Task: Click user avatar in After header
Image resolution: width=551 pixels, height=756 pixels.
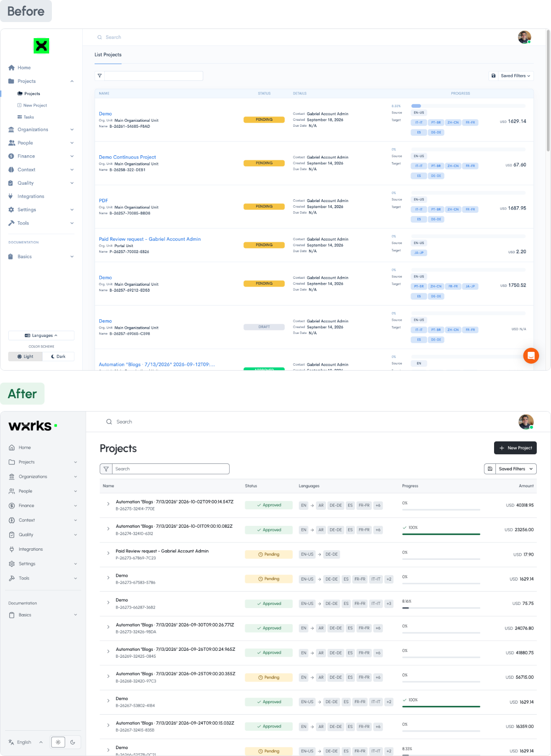Action: (526, 422)
